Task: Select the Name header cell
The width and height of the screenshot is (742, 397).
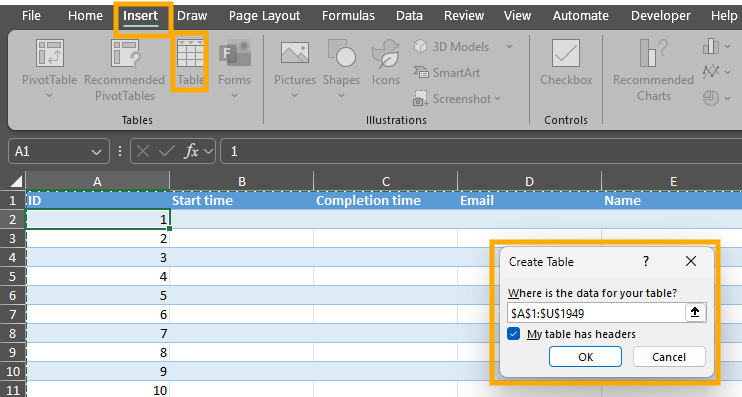Action: [x=672, y=201]
